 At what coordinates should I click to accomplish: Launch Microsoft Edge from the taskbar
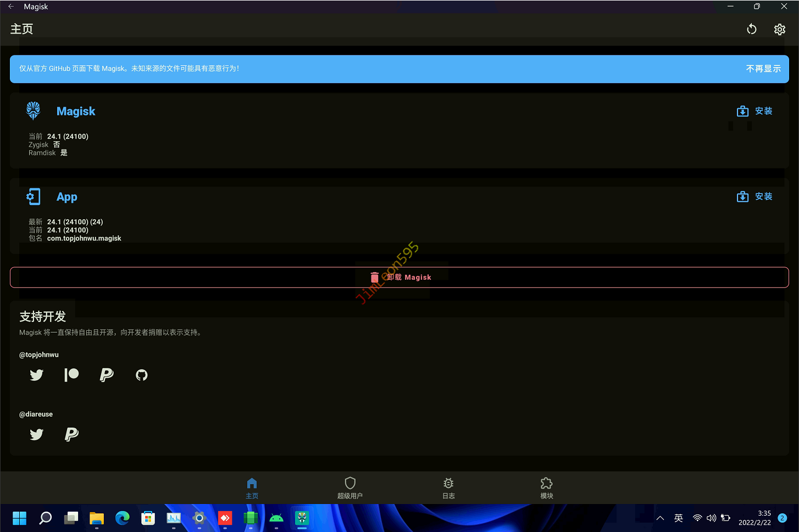tap(122, 518)
